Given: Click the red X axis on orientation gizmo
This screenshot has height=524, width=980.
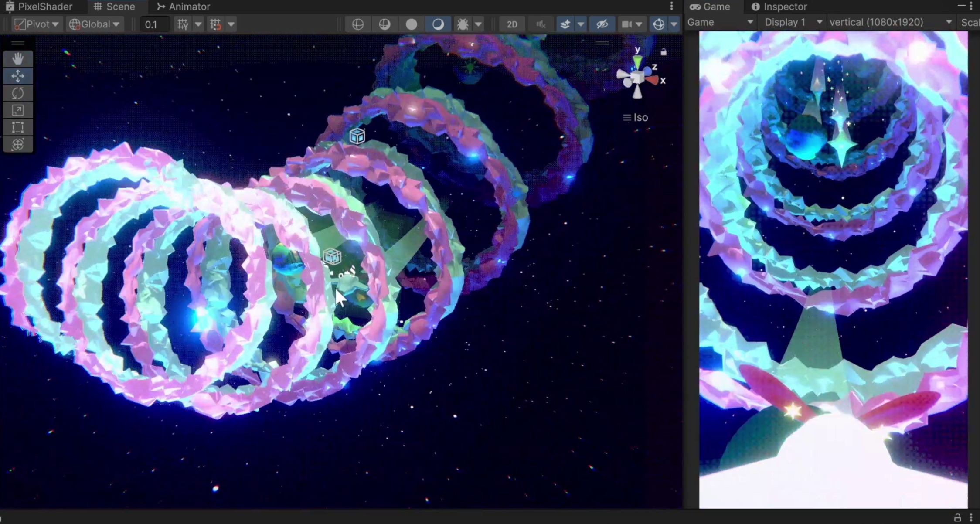Looking at the screenshot, I should (x=652, y=80).
